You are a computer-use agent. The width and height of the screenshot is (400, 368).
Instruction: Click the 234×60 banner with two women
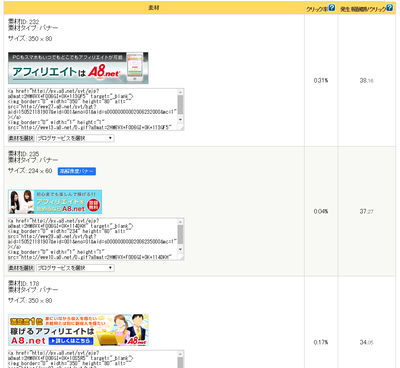(x=55, y=202)
